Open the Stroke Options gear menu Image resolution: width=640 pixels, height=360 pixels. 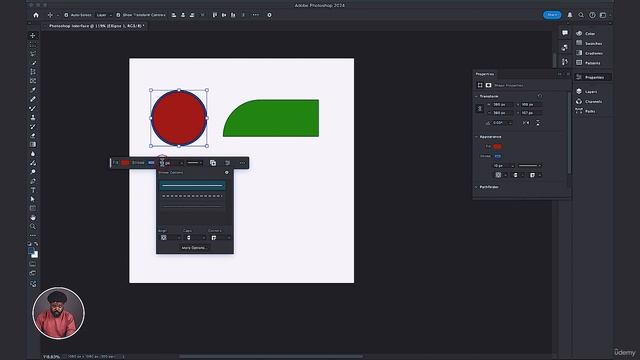(227, 172)
